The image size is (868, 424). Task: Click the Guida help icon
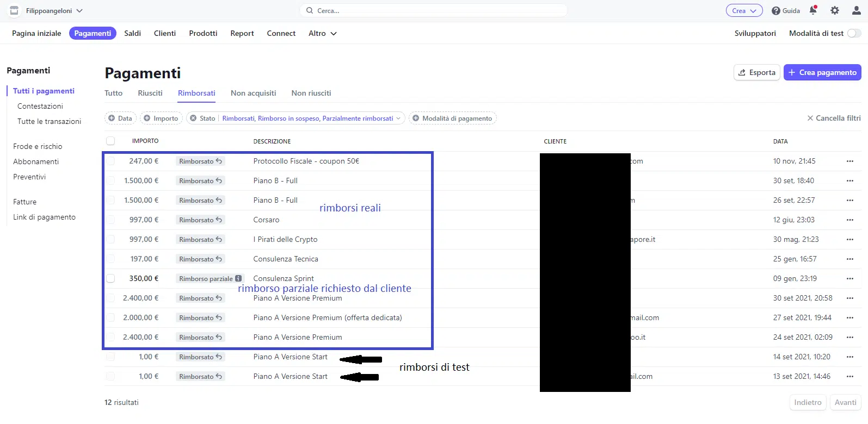pyautogui.click(x=776, y=11)
